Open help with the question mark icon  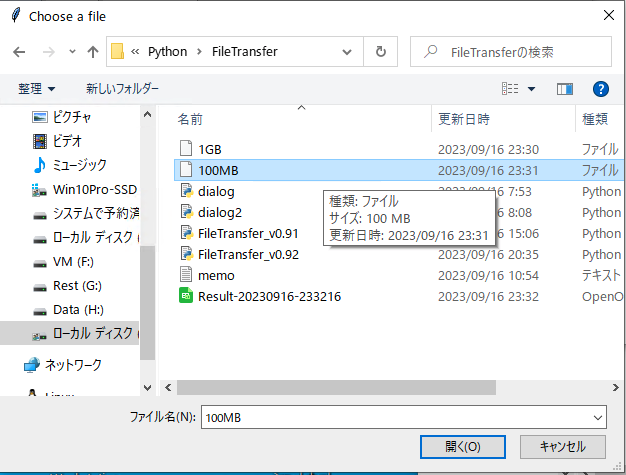click(601, 89)
